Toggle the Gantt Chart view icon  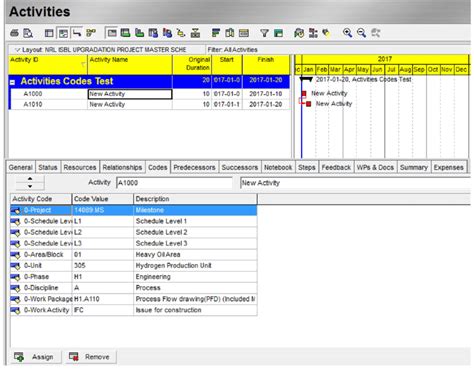click(63, 33)
